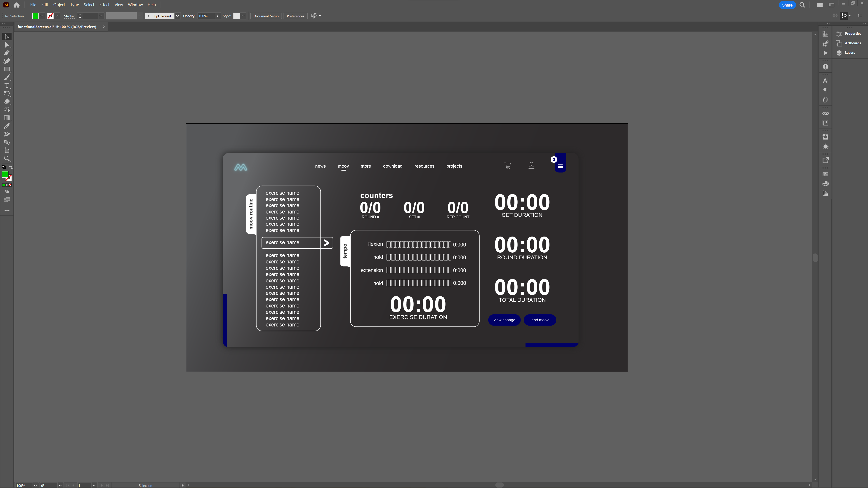Select the Rectangle tool

tap(7, 69)
